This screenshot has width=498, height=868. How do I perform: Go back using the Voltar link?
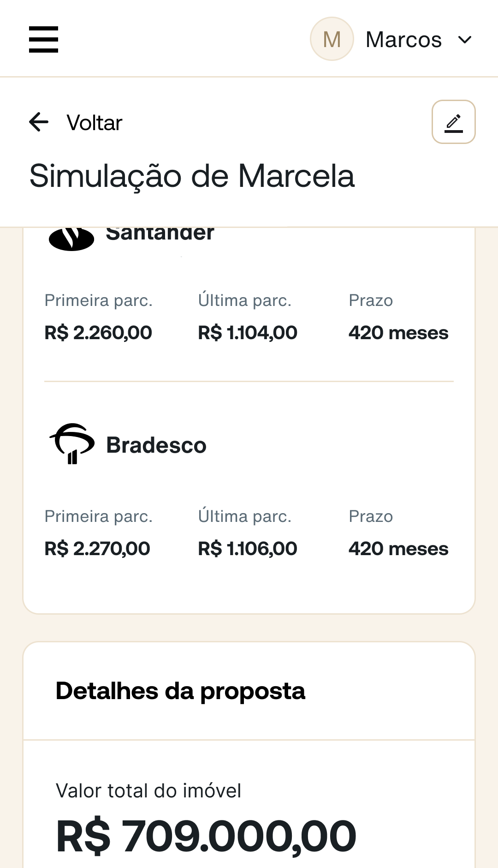[x=94, y=123]
